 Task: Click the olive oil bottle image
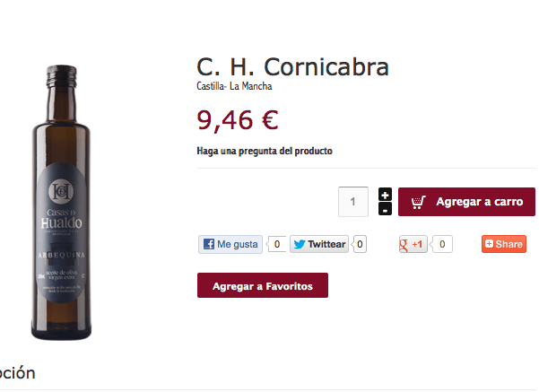pyautogui.click(x=61, y=203)
